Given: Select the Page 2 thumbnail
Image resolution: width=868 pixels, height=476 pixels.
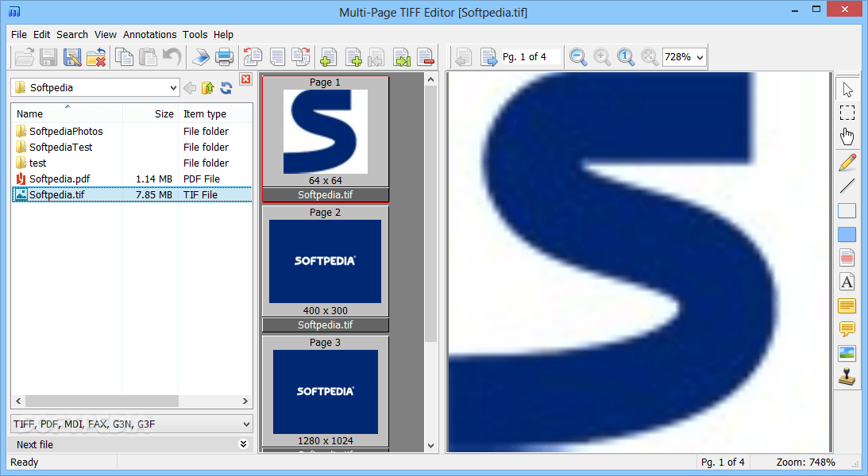Looking at the screenshot, I should click(x=326, y=269).
